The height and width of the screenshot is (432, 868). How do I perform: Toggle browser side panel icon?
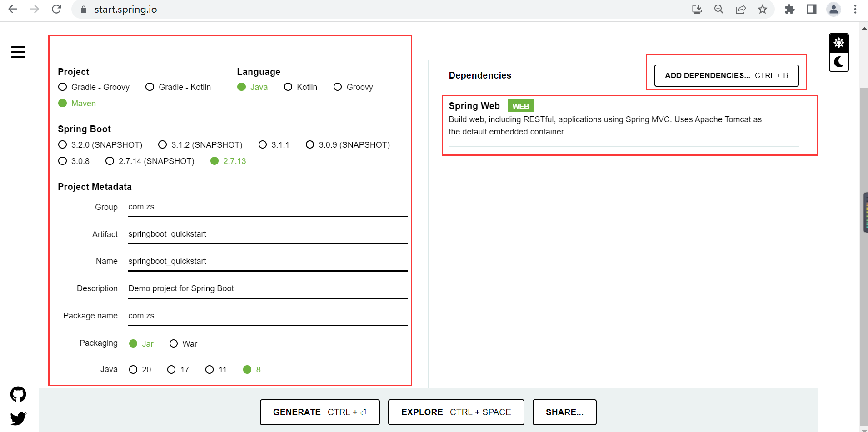(x=812, y=9)
